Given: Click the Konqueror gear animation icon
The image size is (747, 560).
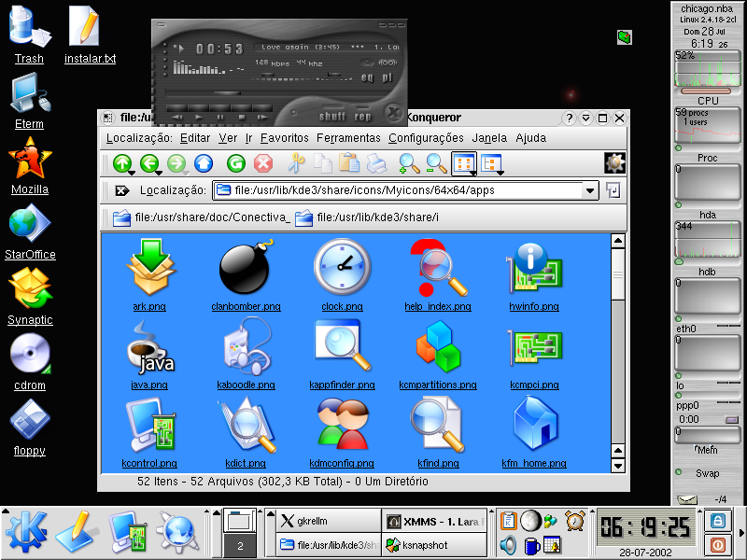Looking at the screenshot, I should pos(614,162).
